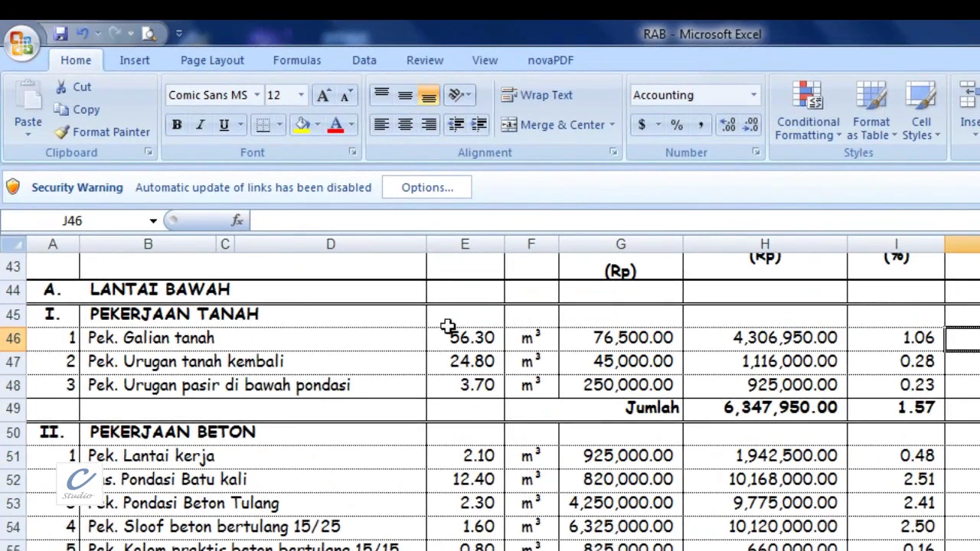This screenshot has width=980, height=551.
Task: Toggle Top Align
Action: point(381,95)
